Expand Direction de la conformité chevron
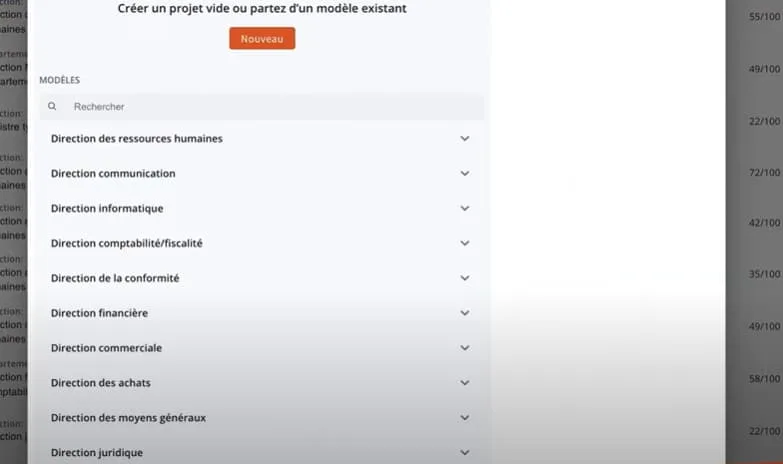This screenshot has width=783, height=464. tap(465, 278)
